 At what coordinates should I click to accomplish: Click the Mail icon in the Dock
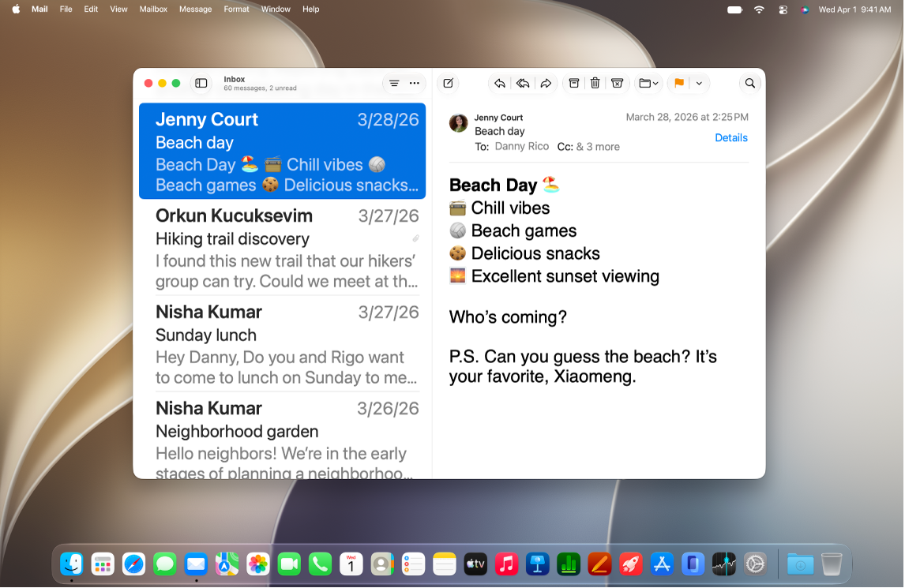pos(196,564)
